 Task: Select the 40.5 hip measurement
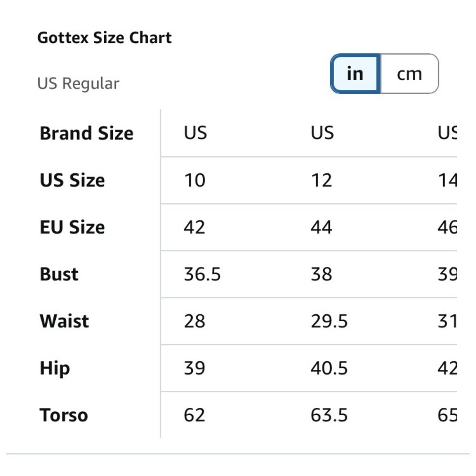pyautogui.click(x=329, y=368)
